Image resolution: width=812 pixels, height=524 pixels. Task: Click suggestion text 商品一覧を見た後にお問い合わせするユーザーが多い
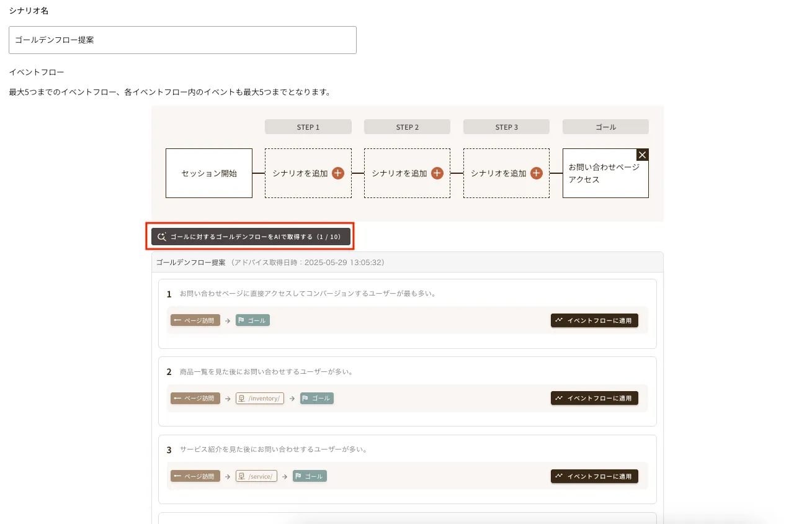point(266,372)
